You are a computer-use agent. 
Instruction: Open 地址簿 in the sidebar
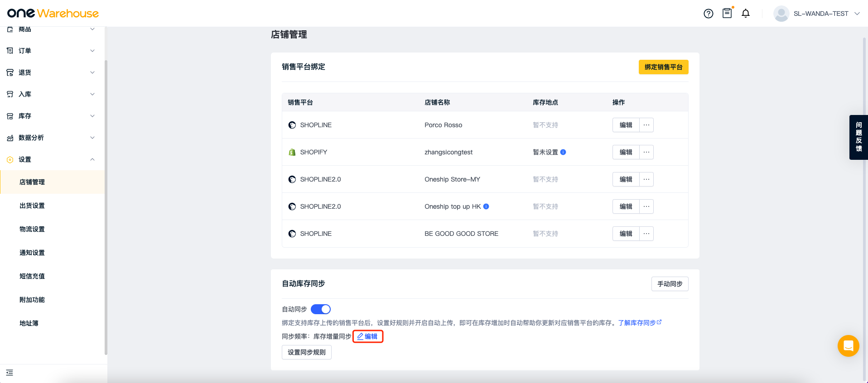[x=53, y=323]
